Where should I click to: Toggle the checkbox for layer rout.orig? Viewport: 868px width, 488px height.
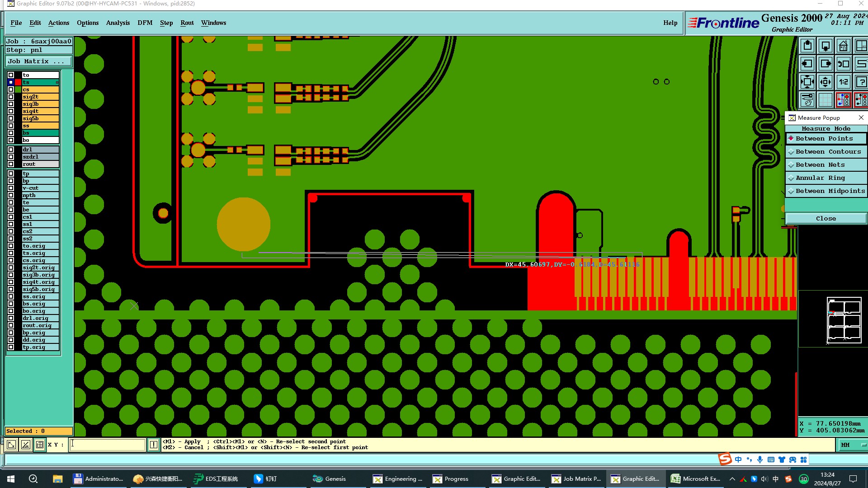click(11, 325)
